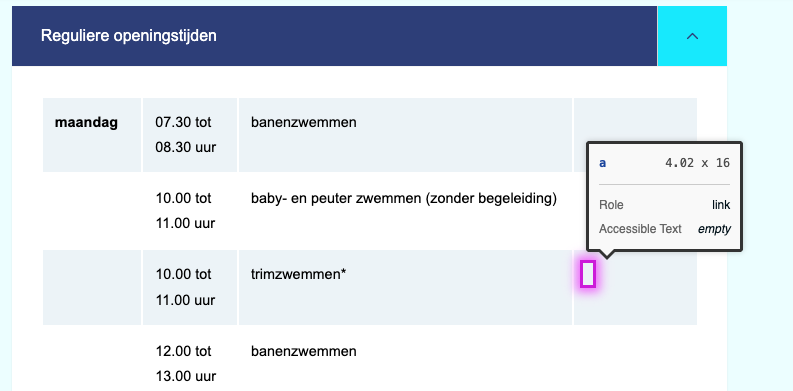Click the 07.30 tot 08.30 uur time cell

click(190, 135)
